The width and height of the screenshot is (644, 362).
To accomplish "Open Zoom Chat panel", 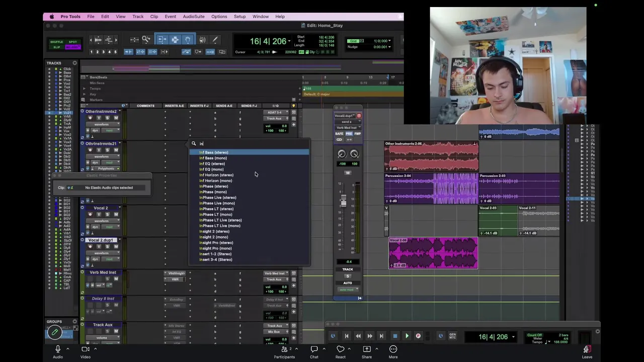I will click(314, 352).
